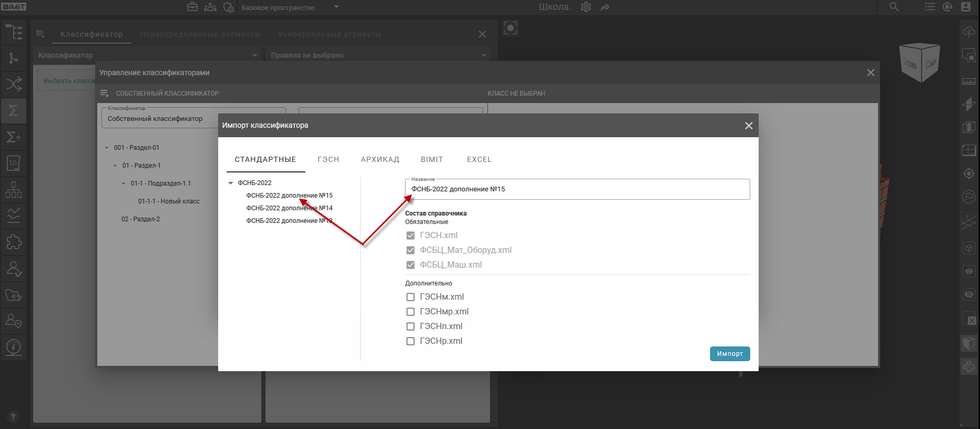Click the Sigma summary icon in left sidebar
Screen dimensions: 980x429
tap(14, 110)
